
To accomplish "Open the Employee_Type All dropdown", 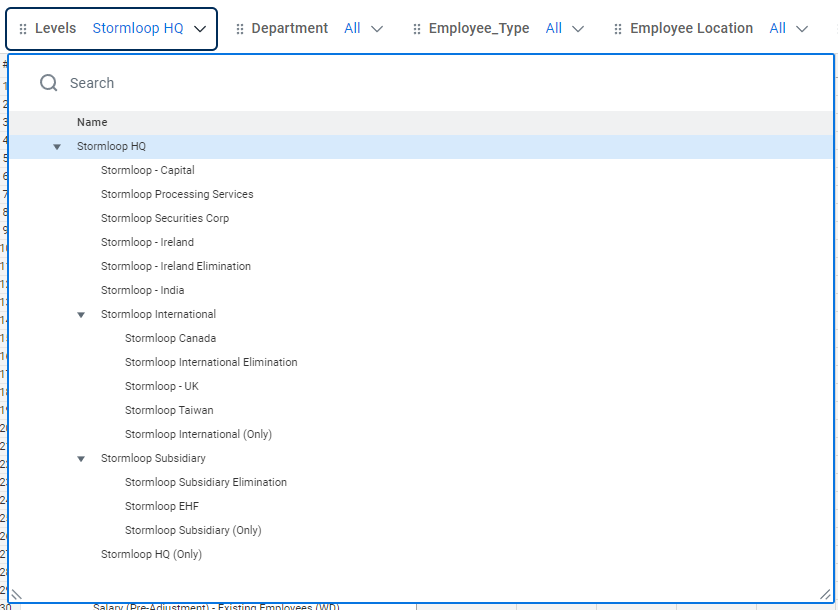I will click(x=576, y=28).
